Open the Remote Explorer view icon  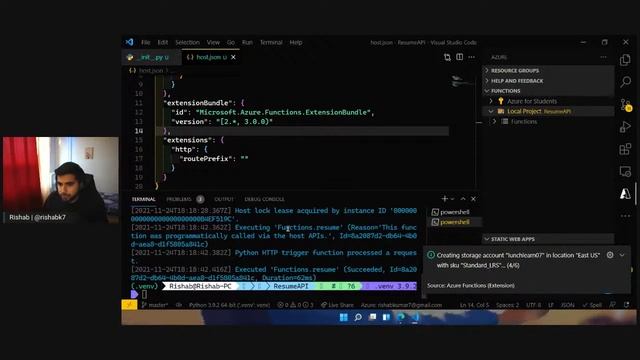pyautogui.click(x=625, y=171)
